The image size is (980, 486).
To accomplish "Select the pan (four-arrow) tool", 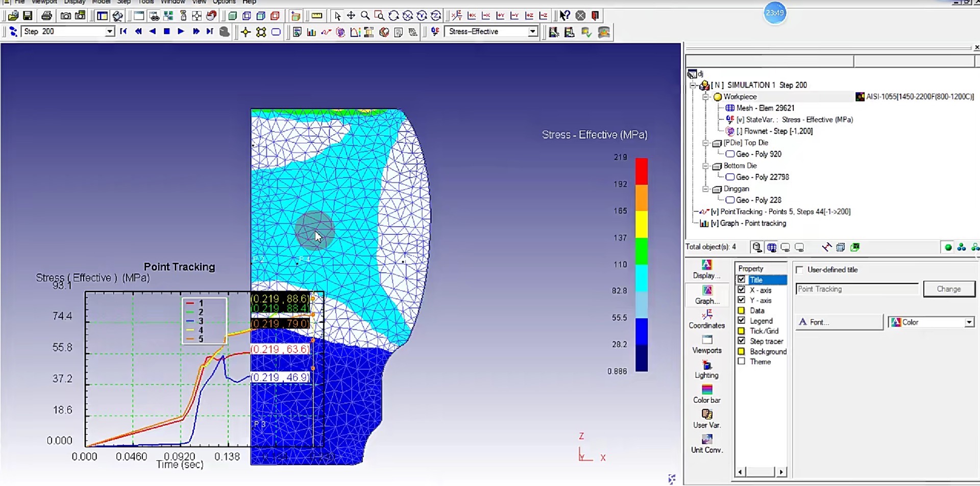I will pos(351,16).
